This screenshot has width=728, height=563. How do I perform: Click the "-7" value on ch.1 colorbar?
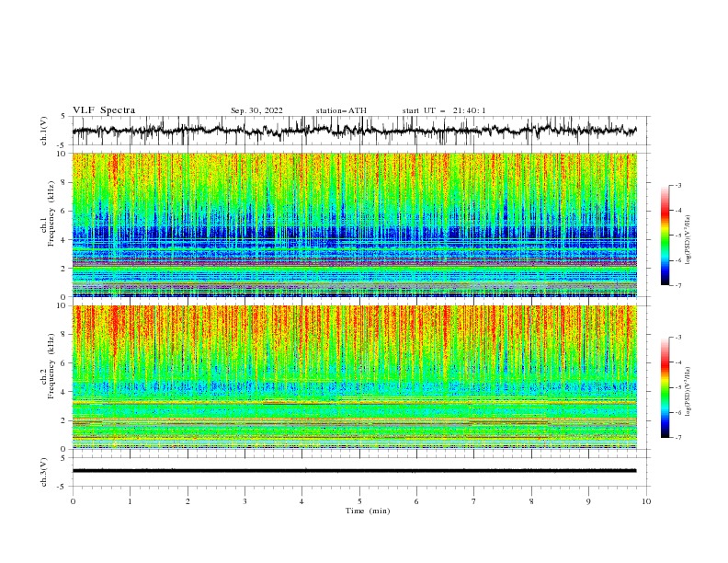pyautogui.click(x=678, y=285)
